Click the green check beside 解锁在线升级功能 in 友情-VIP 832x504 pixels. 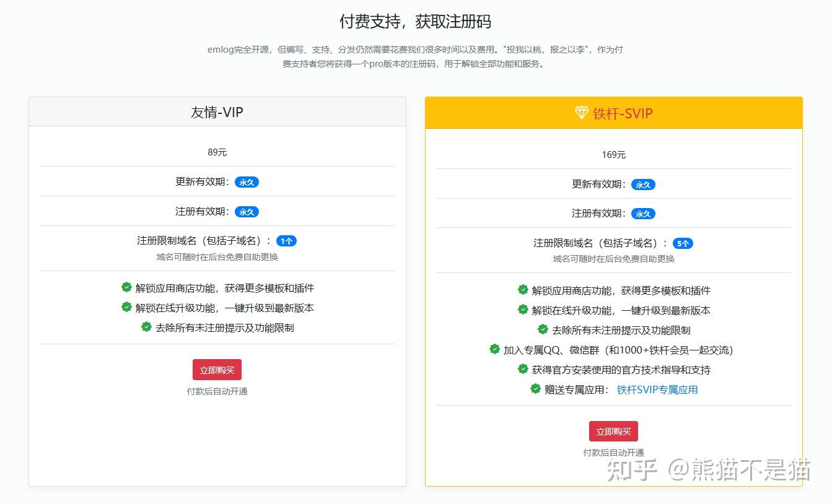coord(127,308)
